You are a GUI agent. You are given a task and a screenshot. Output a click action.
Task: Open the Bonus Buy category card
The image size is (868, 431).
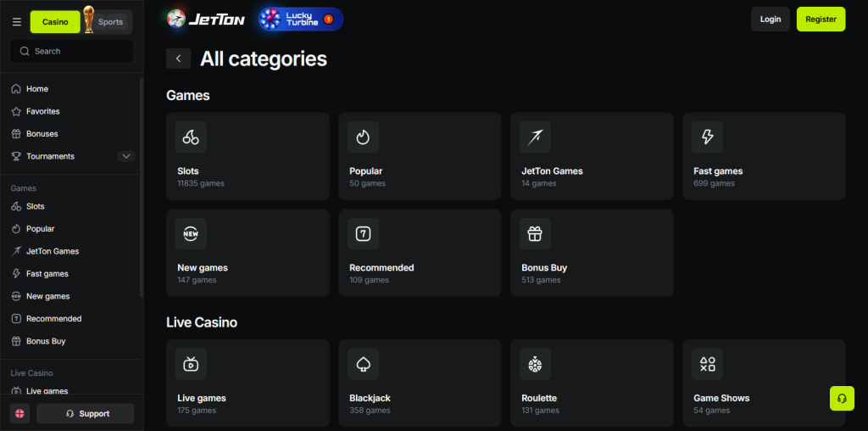[x=592, y=253]
